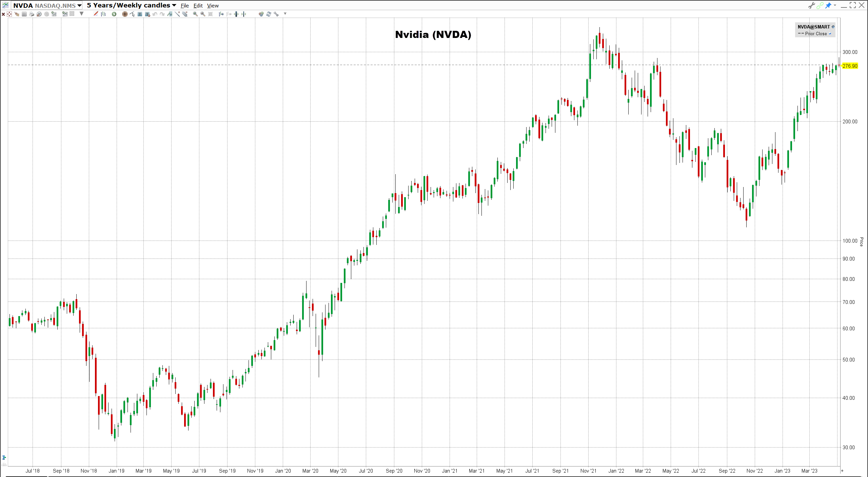Click the zoom in magnifier icon

pyautogui.click(x=195, y=14)
